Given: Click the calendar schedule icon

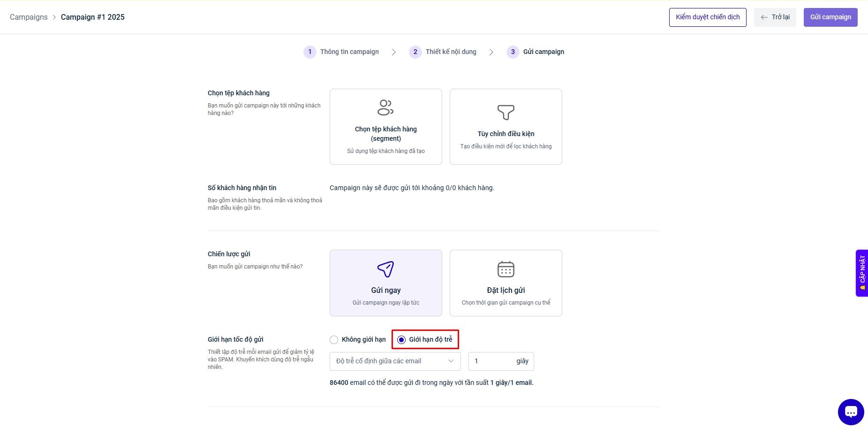Looking at the screenshot, I should (x=506, y=269).
